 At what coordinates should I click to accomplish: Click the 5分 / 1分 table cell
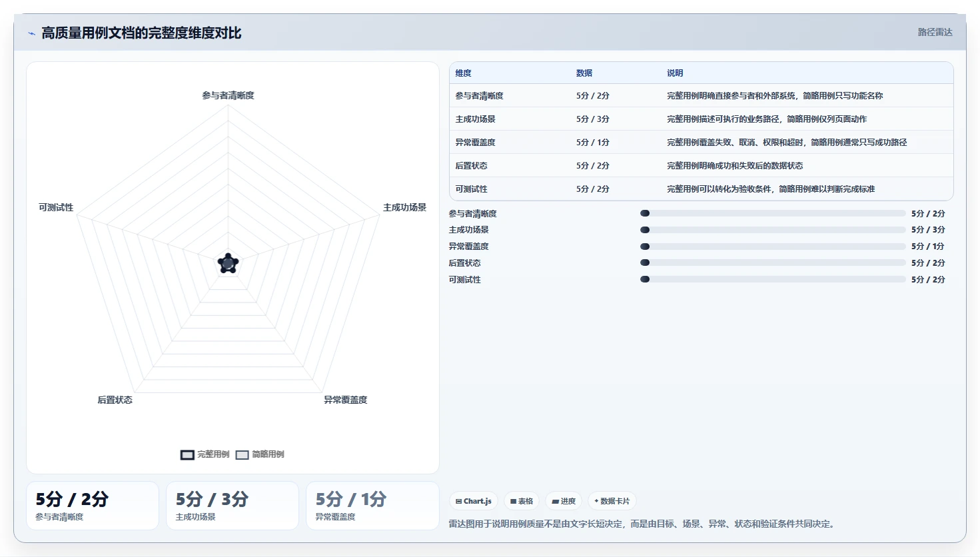(593, 143)
